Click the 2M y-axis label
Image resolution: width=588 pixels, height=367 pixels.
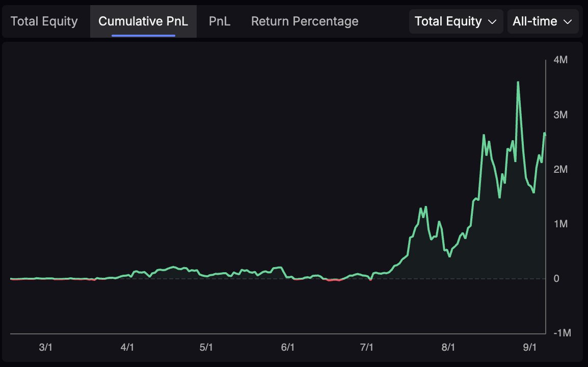point(560,169)
